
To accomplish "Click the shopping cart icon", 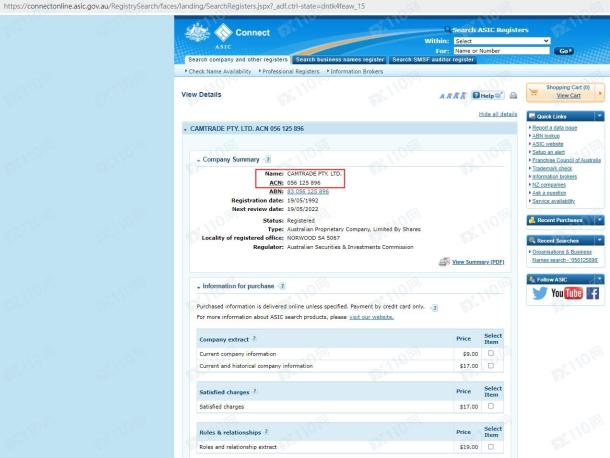I will pos(534,92).
